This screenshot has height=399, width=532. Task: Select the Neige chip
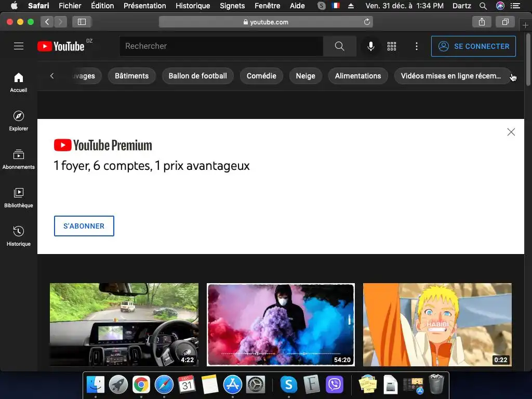pos(305,76)
